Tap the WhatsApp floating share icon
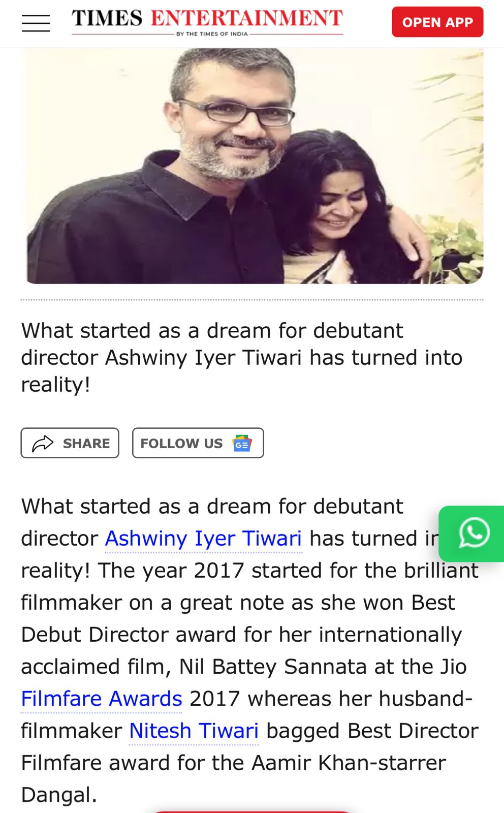The height and width of the screenshot is (813, 504). (474, 534)
